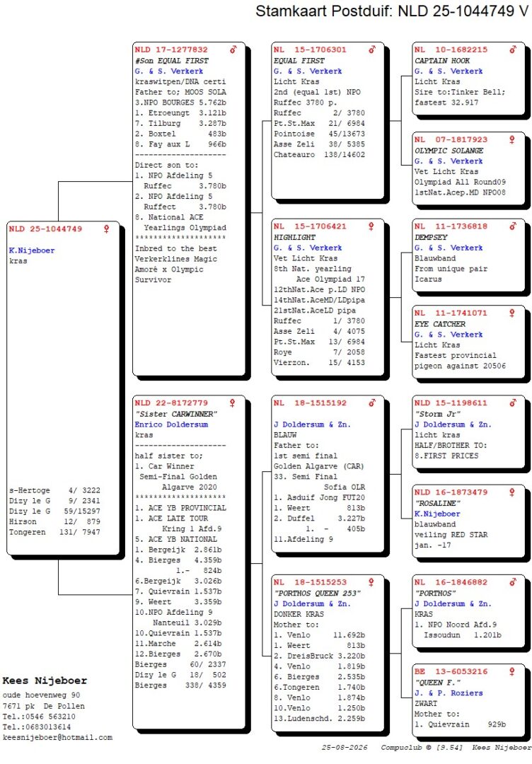532x764 pixels.
Task: Click the male symbol on PORTHOS card
Action: [513, 582]
